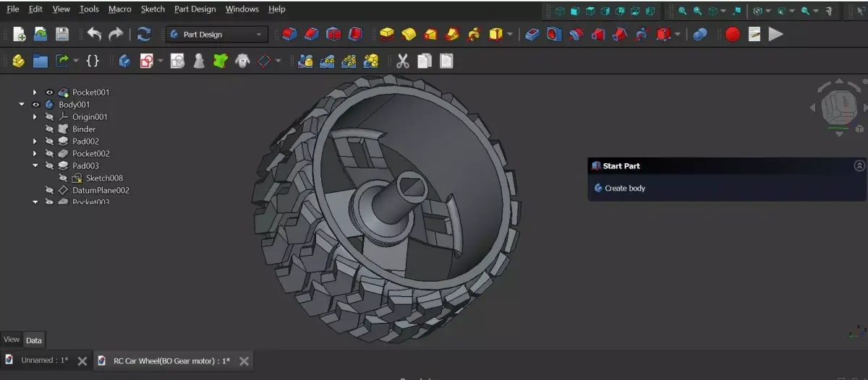The width and height of the screenshot is (868, 380).
Task: Open the subtractive primitive dropdown arrow
Action: click(677, 34)
